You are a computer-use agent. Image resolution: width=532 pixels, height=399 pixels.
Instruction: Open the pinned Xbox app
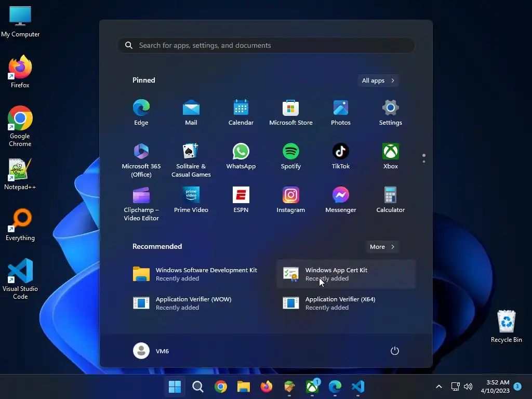click(x=391, y=156)
